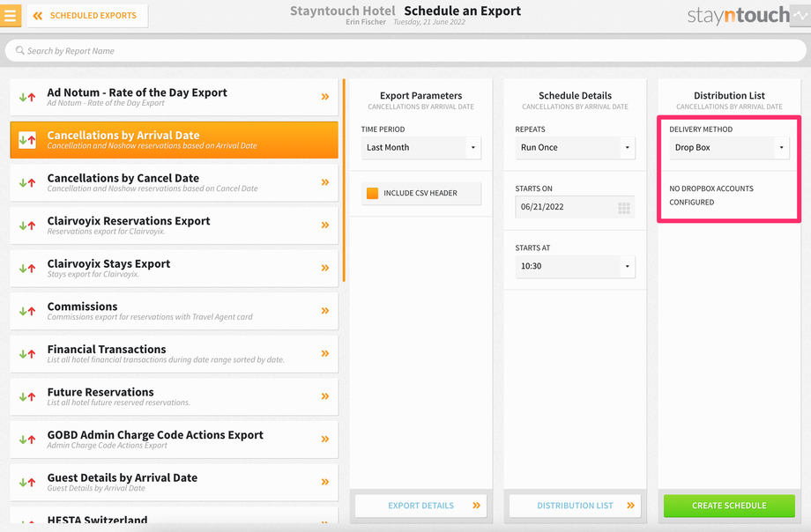Click No Dropbox Accounts Configured message
Viewport: 811px width, 532px height.
click(711, 196)
